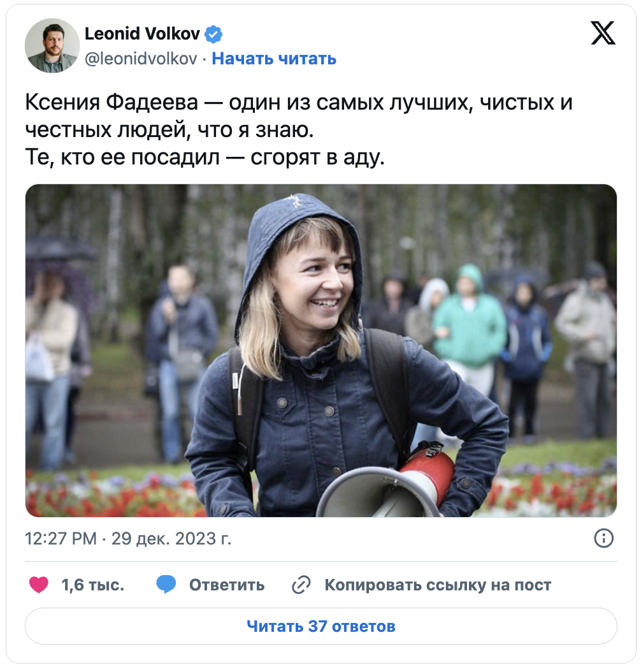Click the chain link copy icon
This screenshot has height=672, width=641.
pos(301,585)
